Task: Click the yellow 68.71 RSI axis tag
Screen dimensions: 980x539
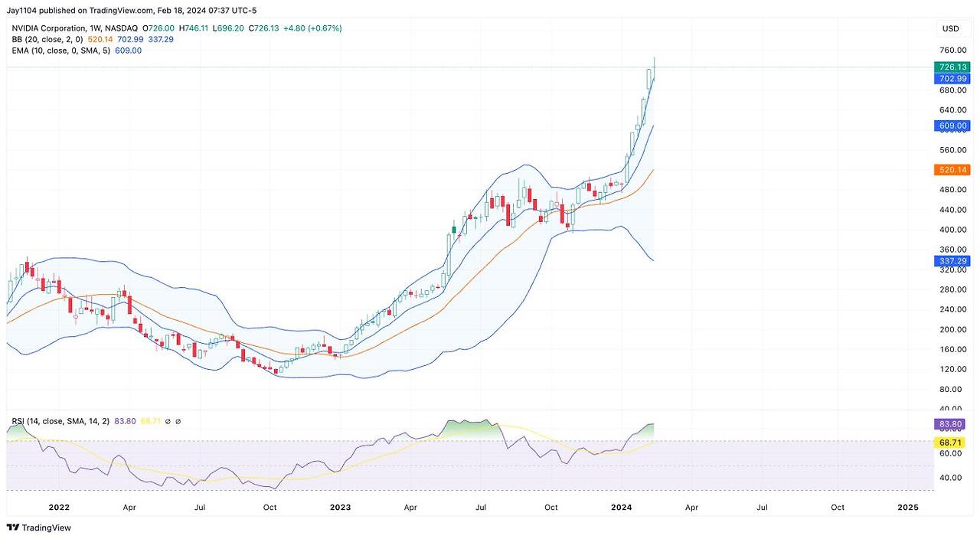Action: (x=949, y=443)
